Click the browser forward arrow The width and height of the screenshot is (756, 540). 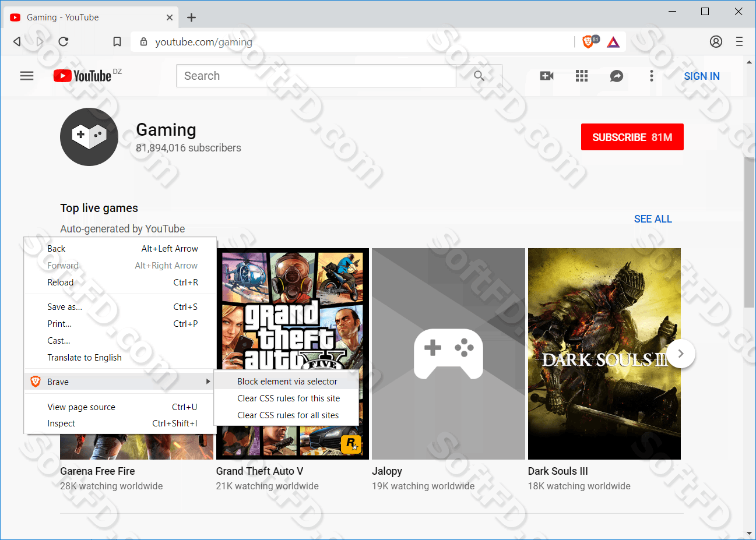(40, 41)
